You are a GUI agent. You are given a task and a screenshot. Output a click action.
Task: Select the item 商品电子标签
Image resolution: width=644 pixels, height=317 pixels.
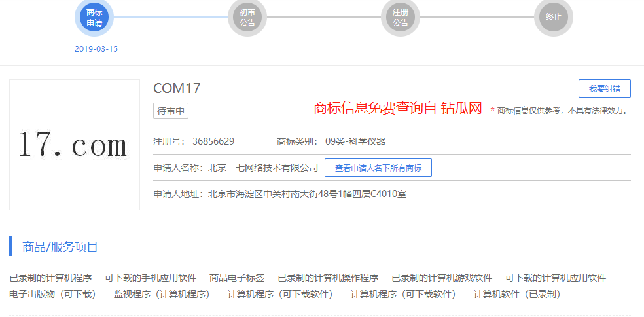(237, 278)
